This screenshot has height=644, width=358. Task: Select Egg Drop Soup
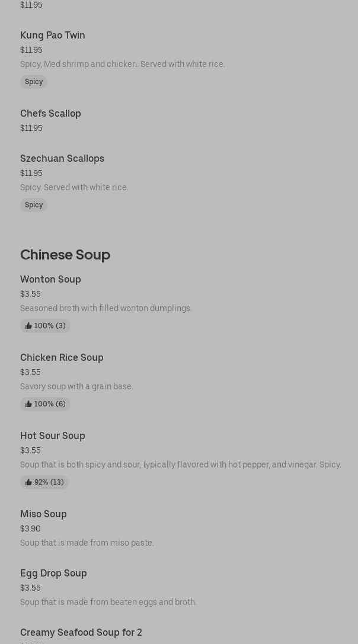point(53,573)
